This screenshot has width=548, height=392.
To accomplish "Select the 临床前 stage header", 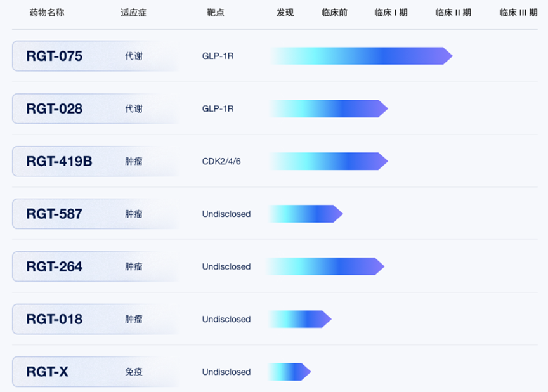I will [x=334, y=13].
